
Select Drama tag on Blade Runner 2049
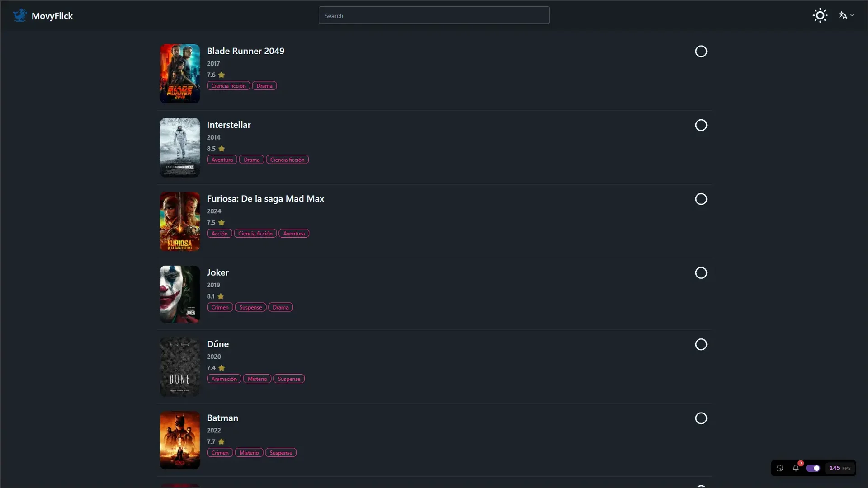pos(264,86)
